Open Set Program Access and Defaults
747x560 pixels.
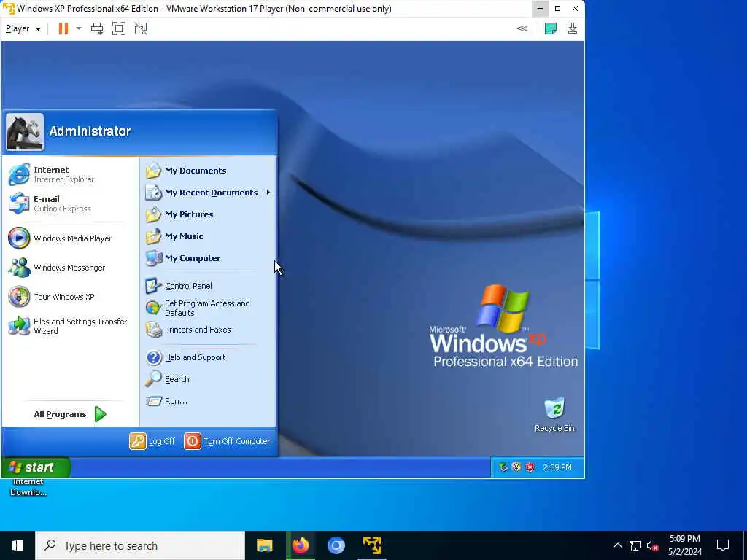tap(208, 308)
